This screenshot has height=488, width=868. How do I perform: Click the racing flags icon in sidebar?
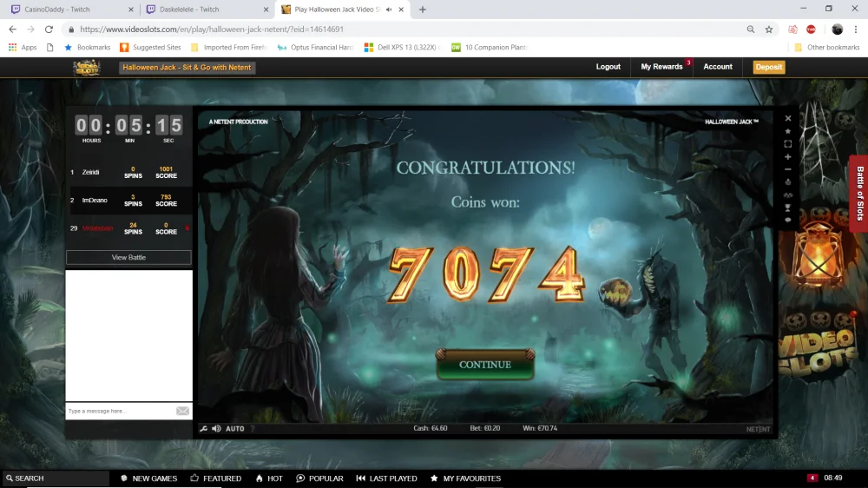788,195
